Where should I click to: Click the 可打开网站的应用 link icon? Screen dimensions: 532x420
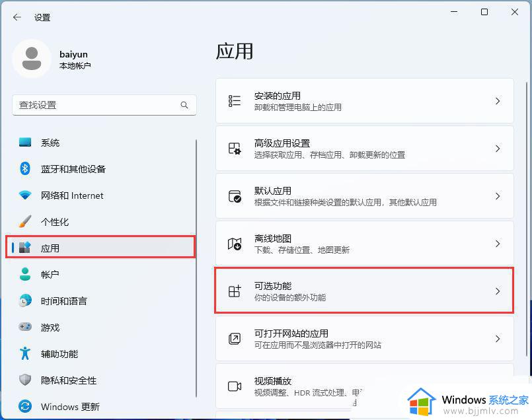(235, 338)
